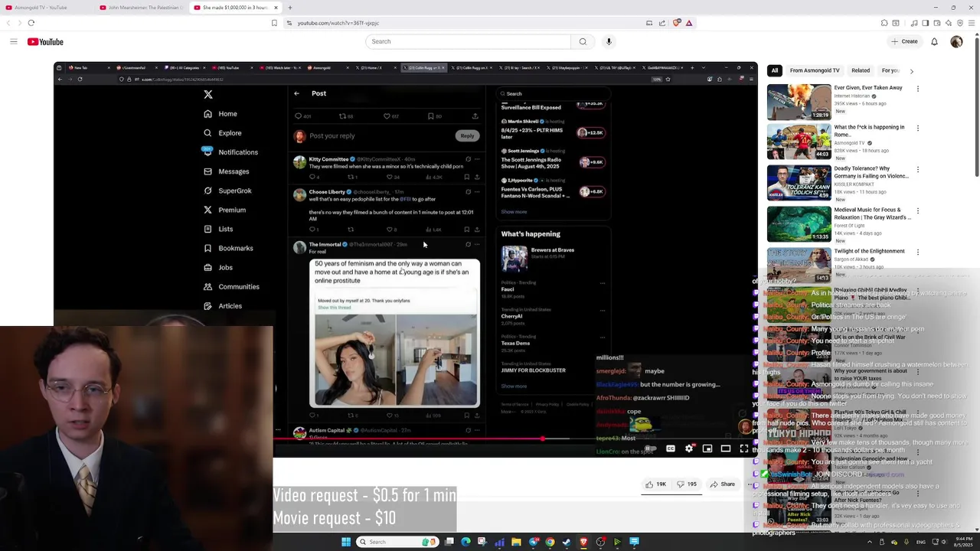Click the Create button

[x=904, y=41]
